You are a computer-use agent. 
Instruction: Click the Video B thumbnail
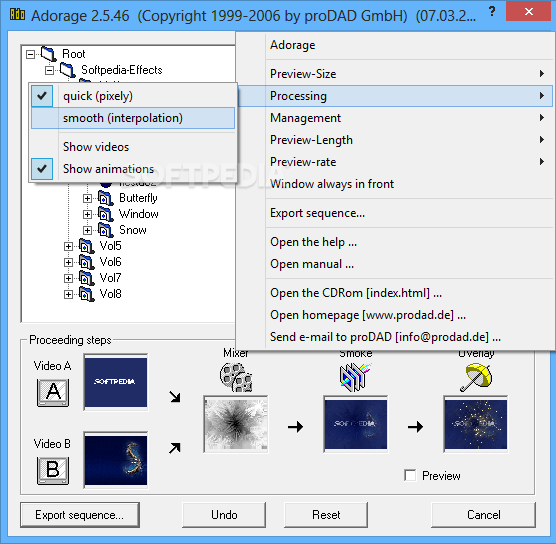[x=116, y=460]
